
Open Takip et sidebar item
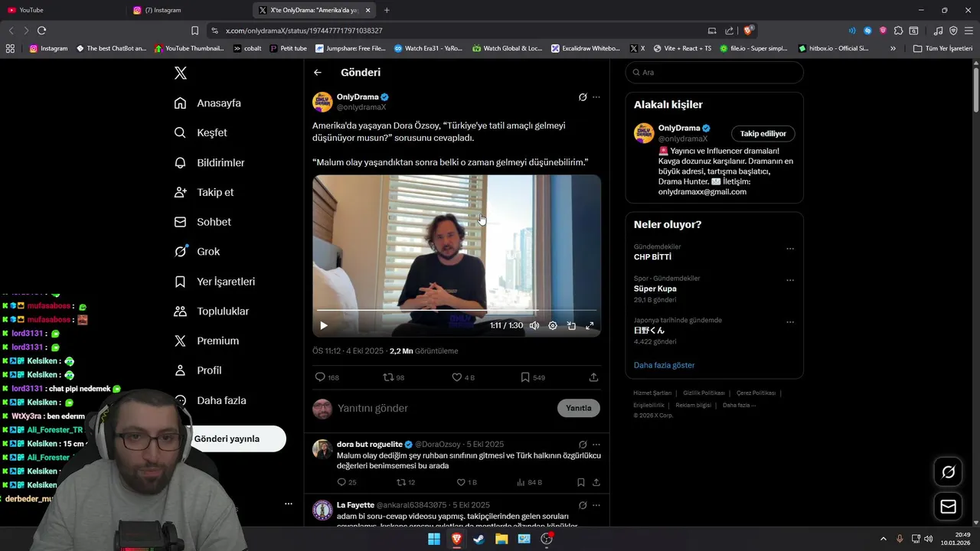coord(204,193)
